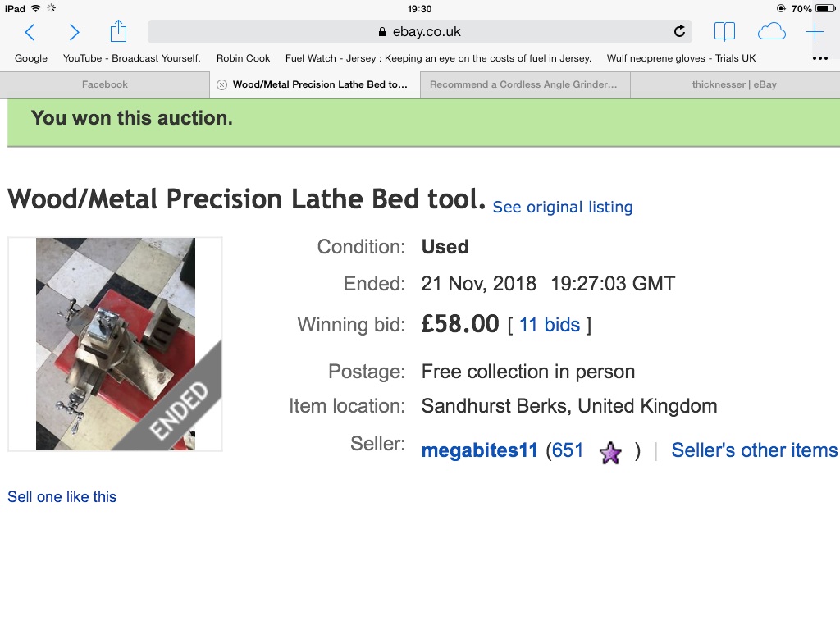The width and height of the screenshot is (840, 630).
Task: Reload the page with refresh icon
Action: [679, 32]
